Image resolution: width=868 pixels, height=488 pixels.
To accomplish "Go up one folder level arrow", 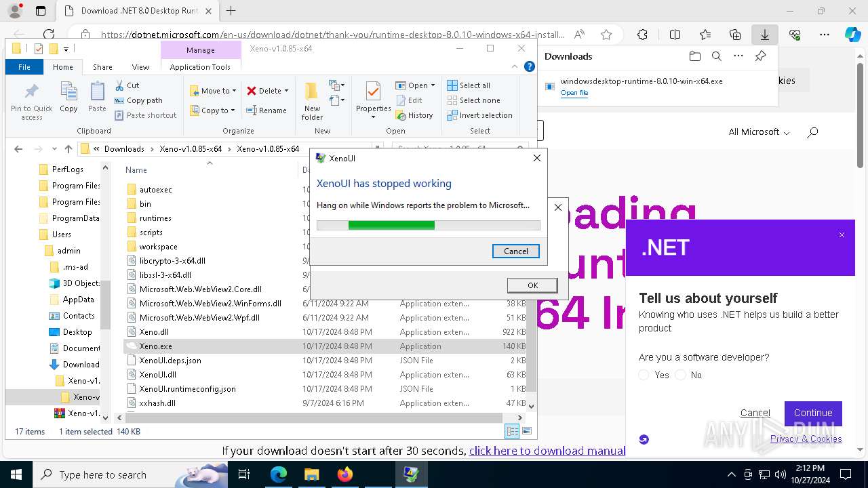I will click(x=68, y=149).
